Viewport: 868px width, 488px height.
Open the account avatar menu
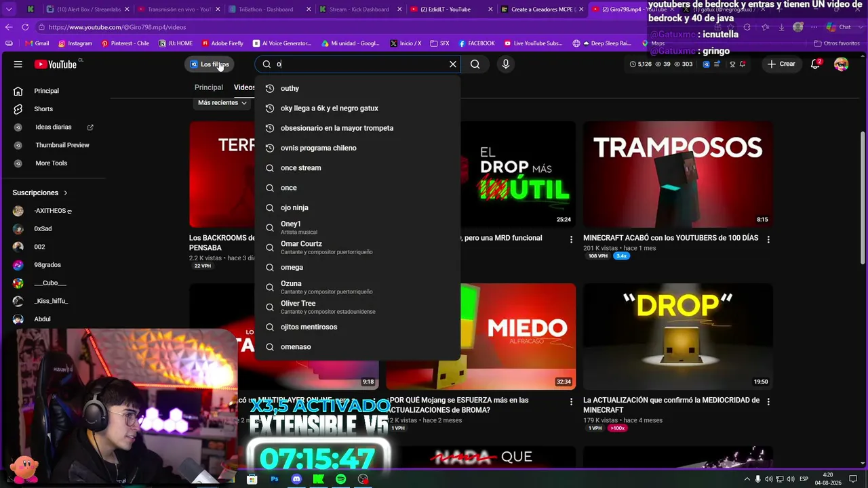point(842,64)
